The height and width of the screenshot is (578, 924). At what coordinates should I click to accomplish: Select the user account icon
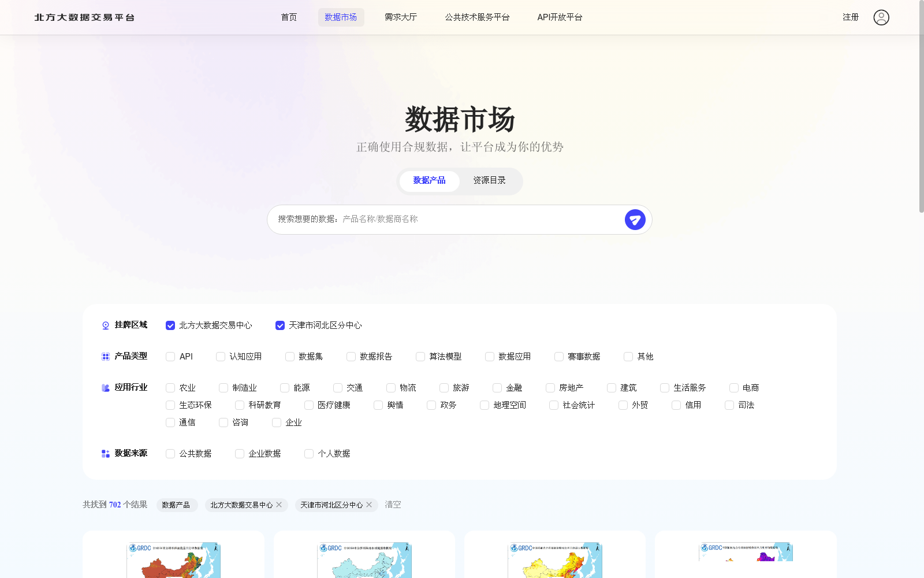tap(881, 17)
